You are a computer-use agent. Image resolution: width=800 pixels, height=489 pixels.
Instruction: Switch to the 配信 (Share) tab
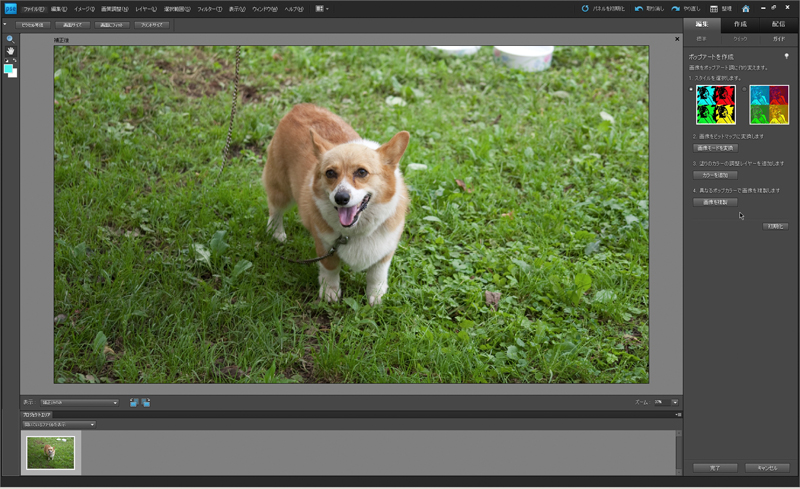tap(779, 24)
